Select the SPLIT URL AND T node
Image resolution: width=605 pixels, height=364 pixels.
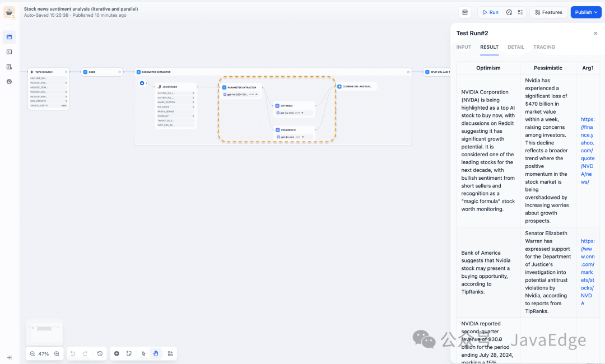pyautogui.click(x=437, y=72)
